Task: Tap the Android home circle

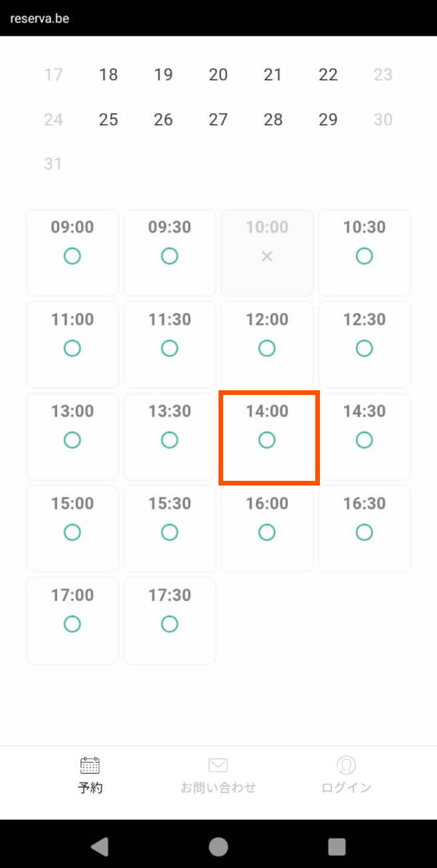Action: pos(218,846)
